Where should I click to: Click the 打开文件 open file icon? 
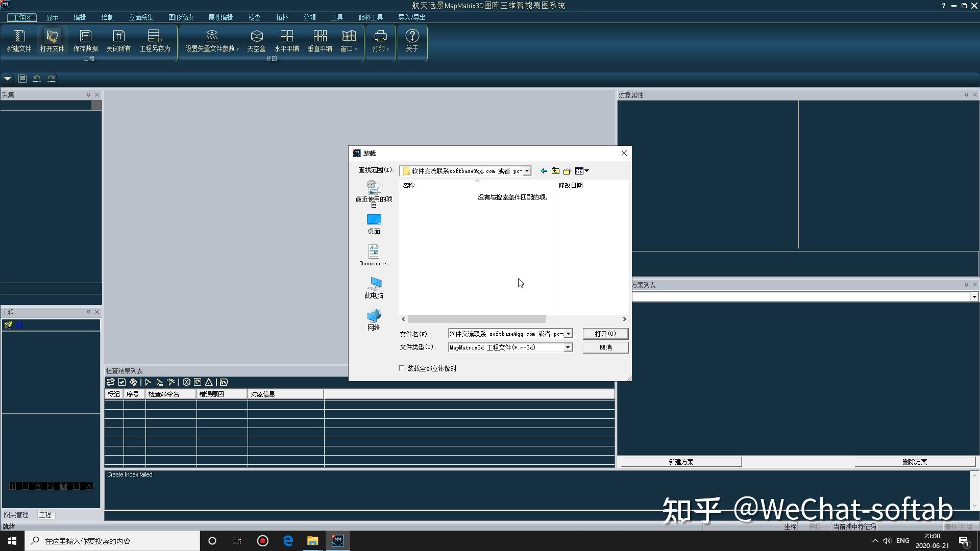[52, 41]
